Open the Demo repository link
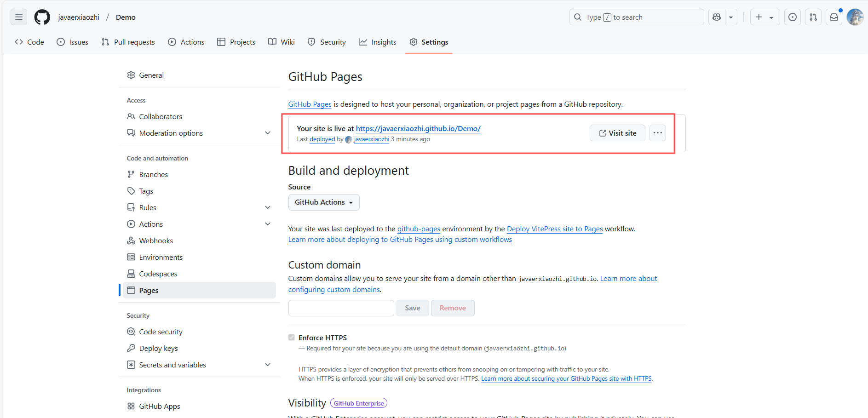This screenshot has height=418, width=868. click(x=126, y=17)
